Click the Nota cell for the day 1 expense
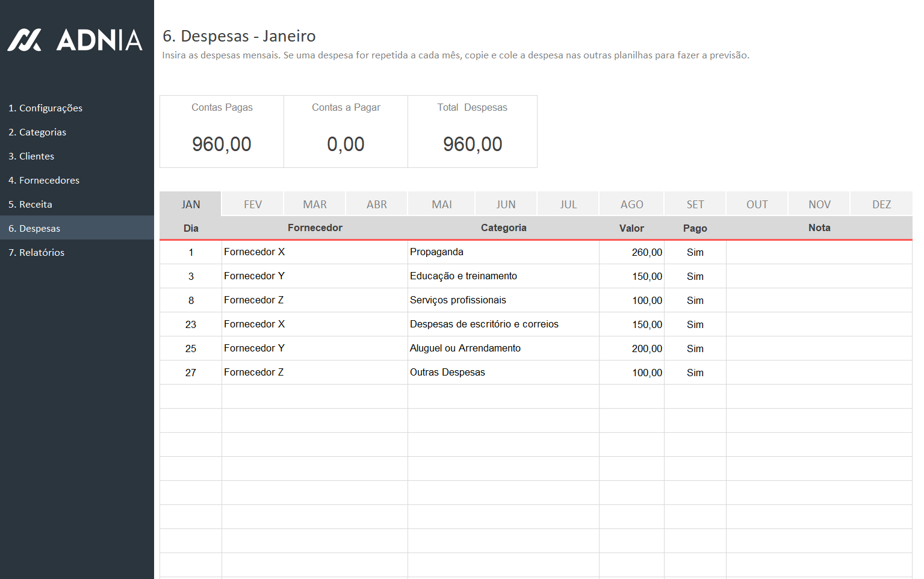Screen dimensions: 924x579 [x=819, y=252]
